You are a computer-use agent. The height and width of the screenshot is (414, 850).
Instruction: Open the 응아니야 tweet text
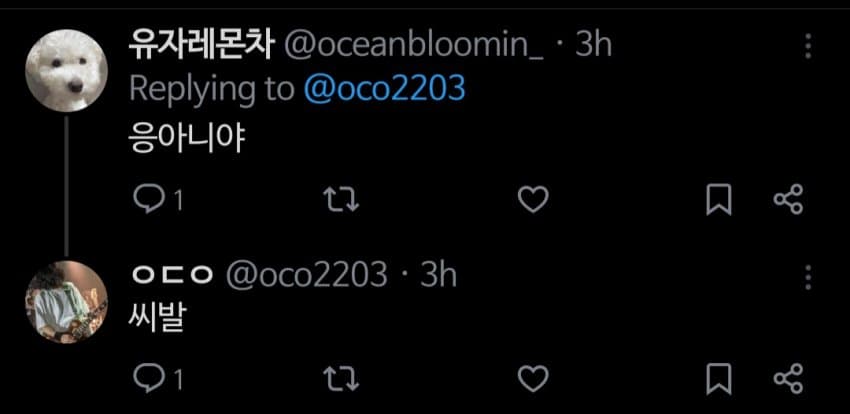186,137
